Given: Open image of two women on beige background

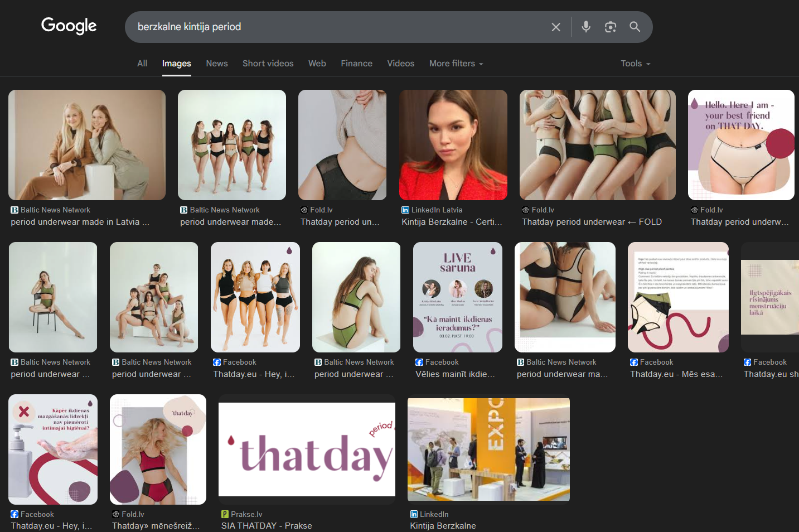Looking at the screenshot, I should click(x=87, y=145).
